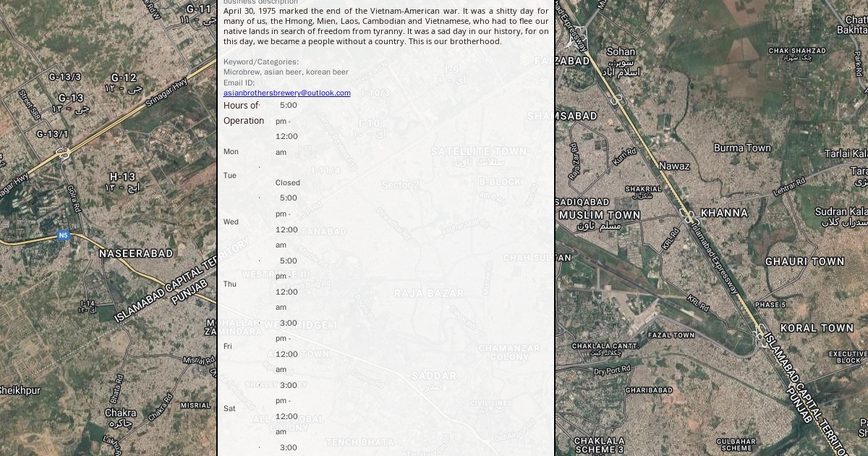Click the Dry Port Rd road label

tap(613, 370)
